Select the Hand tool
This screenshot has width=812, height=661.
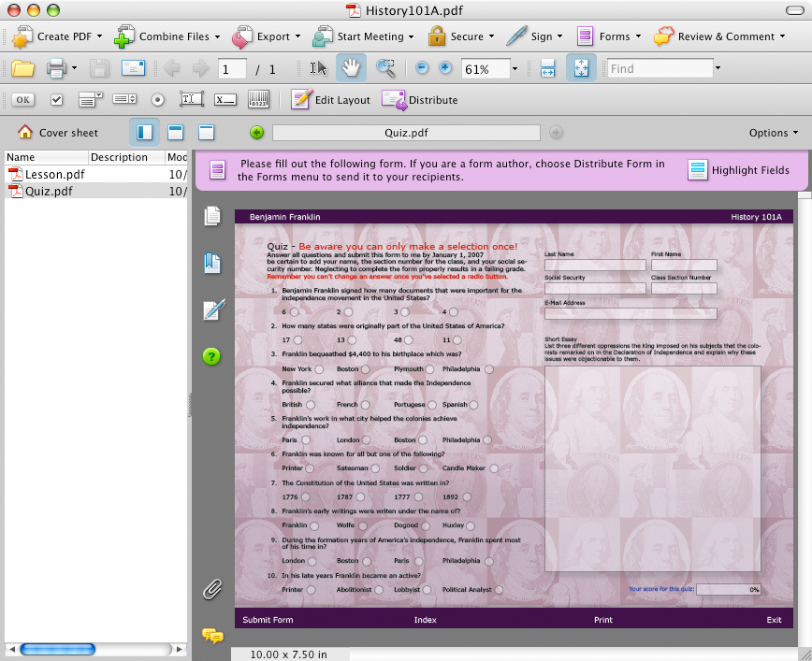click(352, 68)
